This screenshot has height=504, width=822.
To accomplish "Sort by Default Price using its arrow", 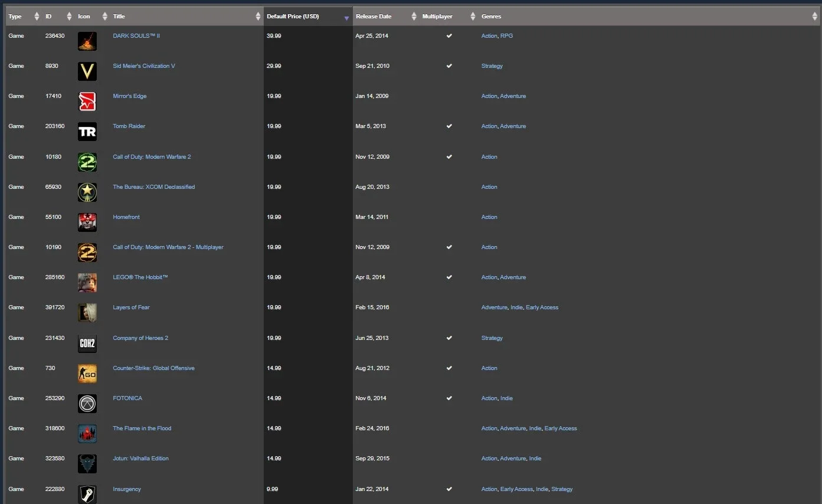I will coord(346,18).
